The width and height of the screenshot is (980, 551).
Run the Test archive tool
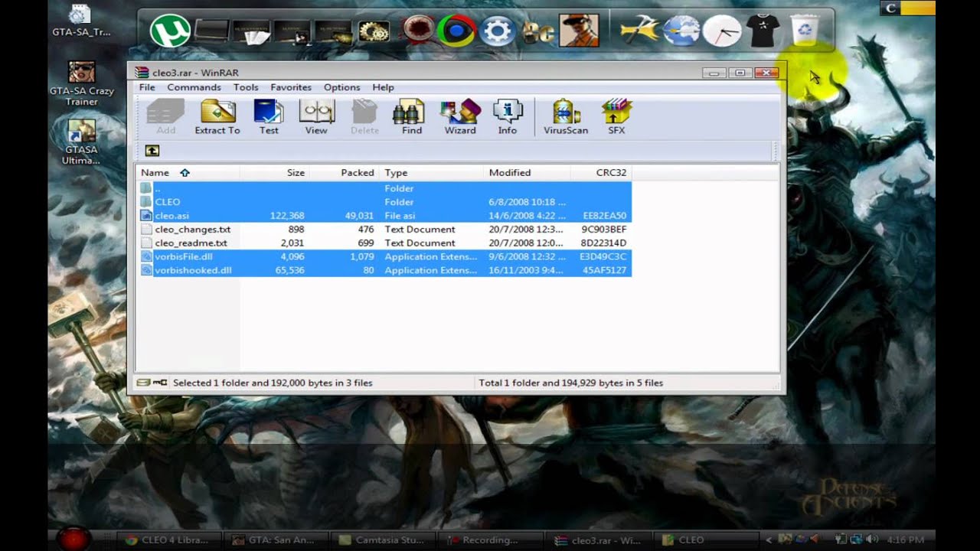click(x=269, y=117)
